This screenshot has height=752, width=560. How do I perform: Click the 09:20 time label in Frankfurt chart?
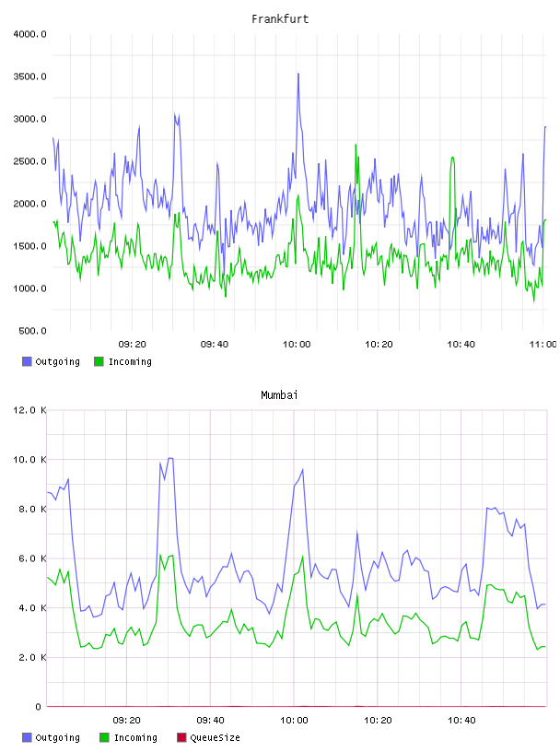click(x=132, y=344)
